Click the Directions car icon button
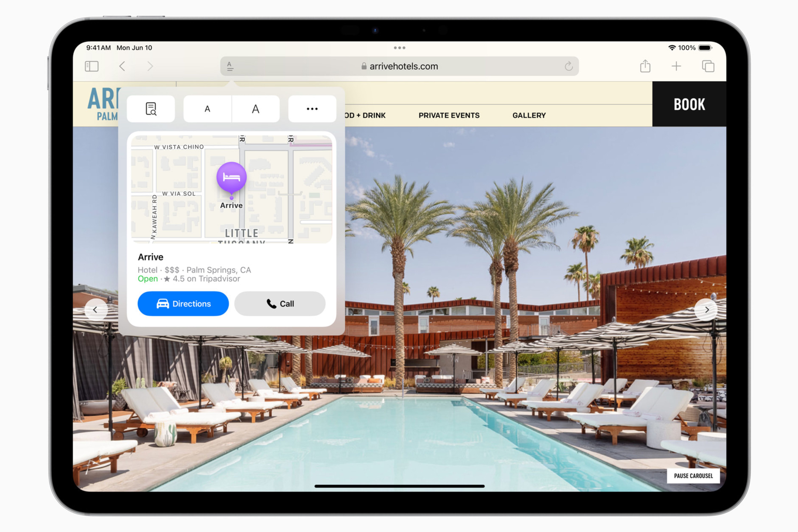This screenshot has width=798, height=532. [x=162, y=303]
